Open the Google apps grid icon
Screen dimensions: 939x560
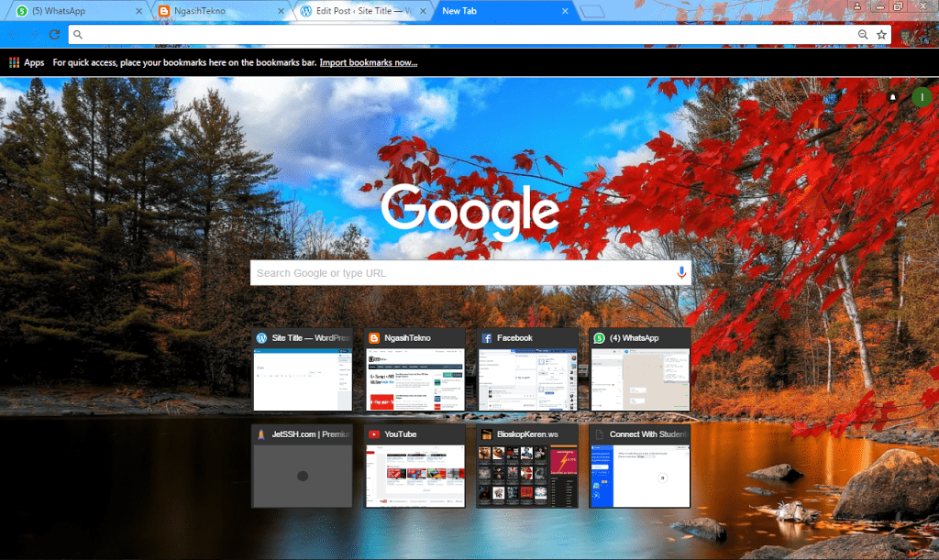click(x=863, y=97)
